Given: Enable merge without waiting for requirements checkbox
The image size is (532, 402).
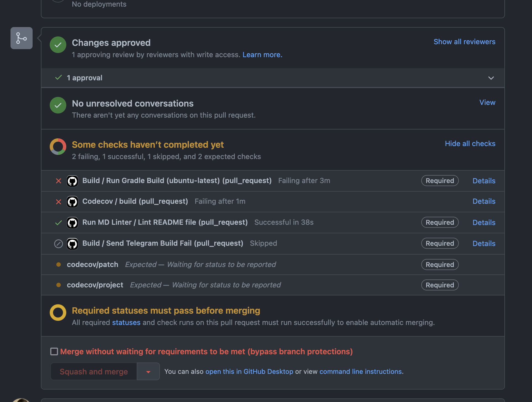Looking at the screenshot, I should 54,351.
